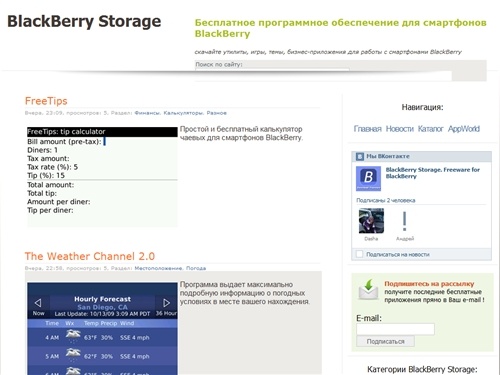Click the Hourly Forecast weather screenshot

pyautogui.click(x=102, y=329)
